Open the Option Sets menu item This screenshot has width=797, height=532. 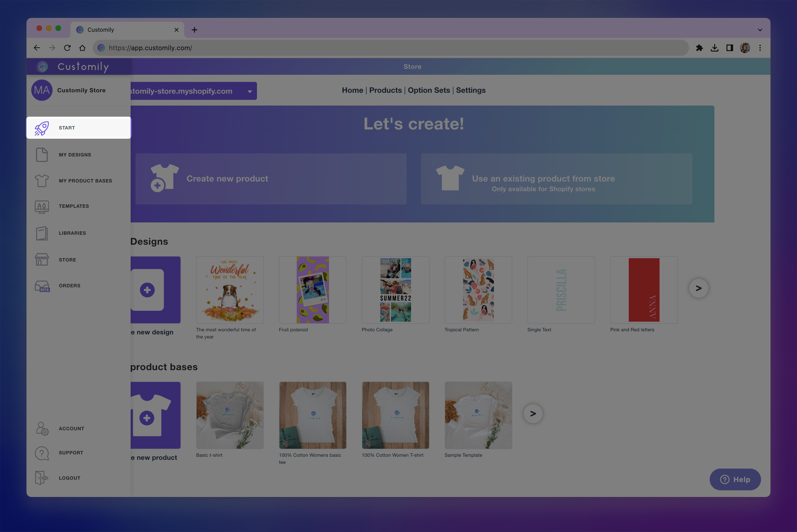click(429, 90)
